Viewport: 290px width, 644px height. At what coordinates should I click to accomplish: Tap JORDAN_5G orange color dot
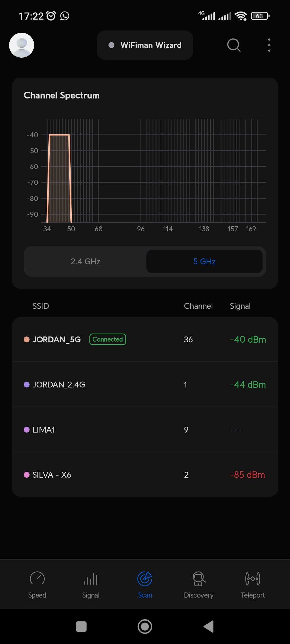pyautogui.click(x=27, y=339)
